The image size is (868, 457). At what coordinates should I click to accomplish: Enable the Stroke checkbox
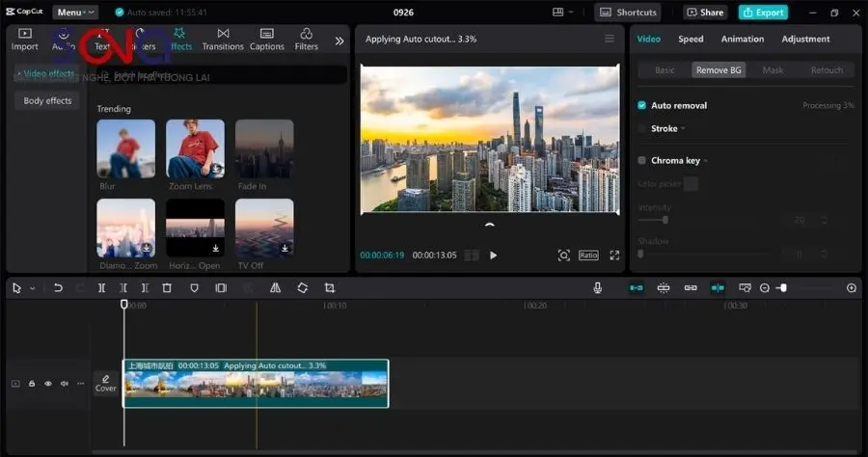click(x=642, y=128)
